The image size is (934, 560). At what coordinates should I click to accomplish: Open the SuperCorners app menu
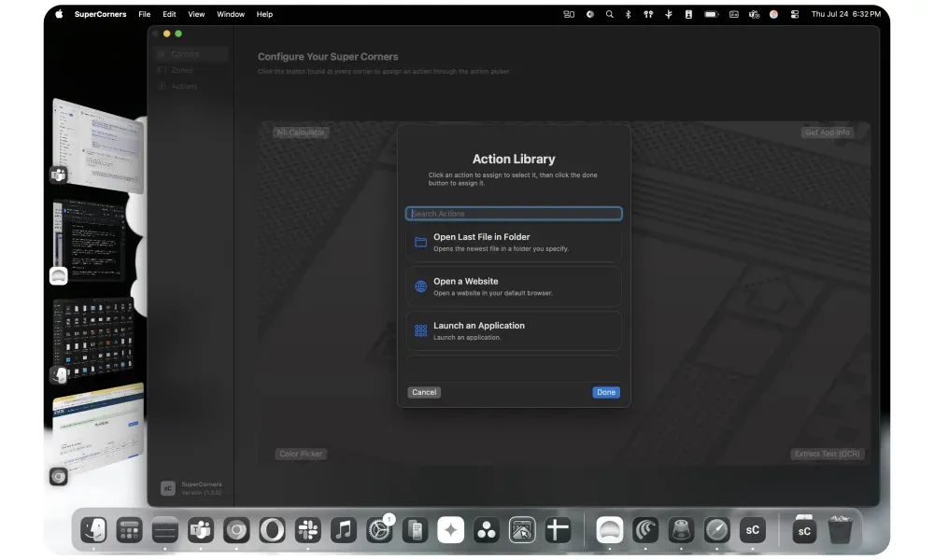[x=100, y=14]
